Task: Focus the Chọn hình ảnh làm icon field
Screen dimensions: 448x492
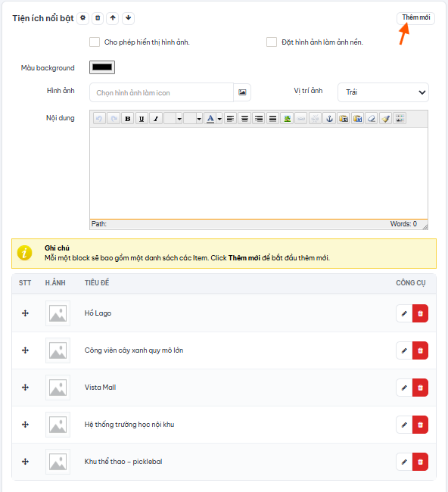Action: (162, 92)
